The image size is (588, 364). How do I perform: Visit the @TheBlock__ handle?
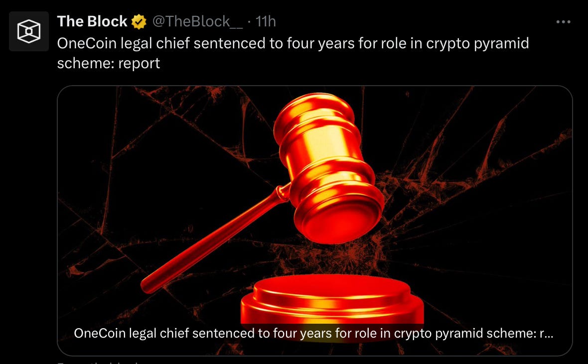(x=198, y=22)
